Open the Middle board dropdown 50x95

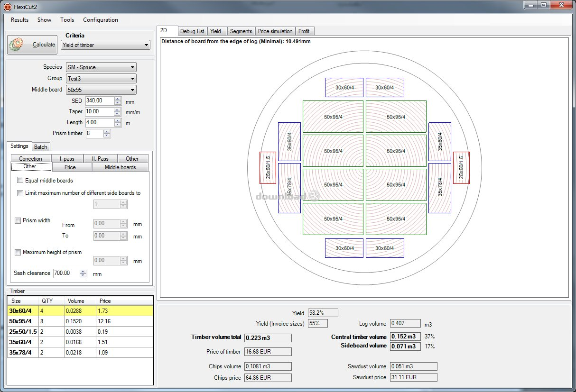point(101,90)
